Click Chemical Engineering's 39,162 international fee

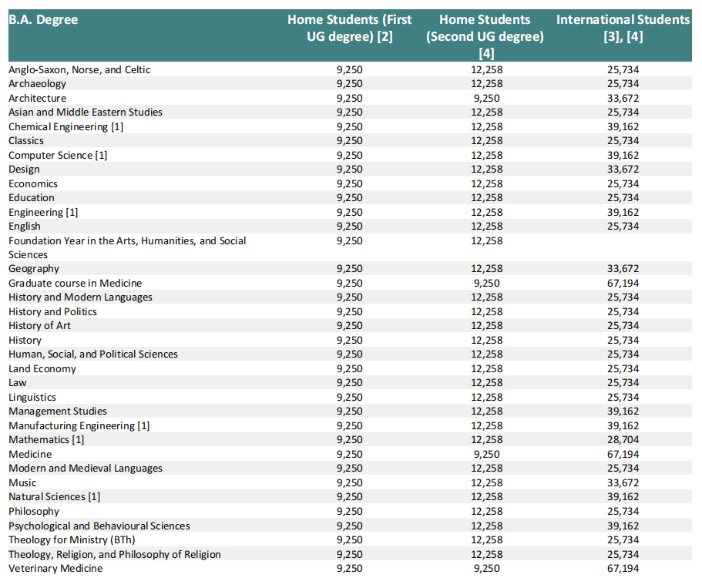pyautogui.click(x=623, y=126)
